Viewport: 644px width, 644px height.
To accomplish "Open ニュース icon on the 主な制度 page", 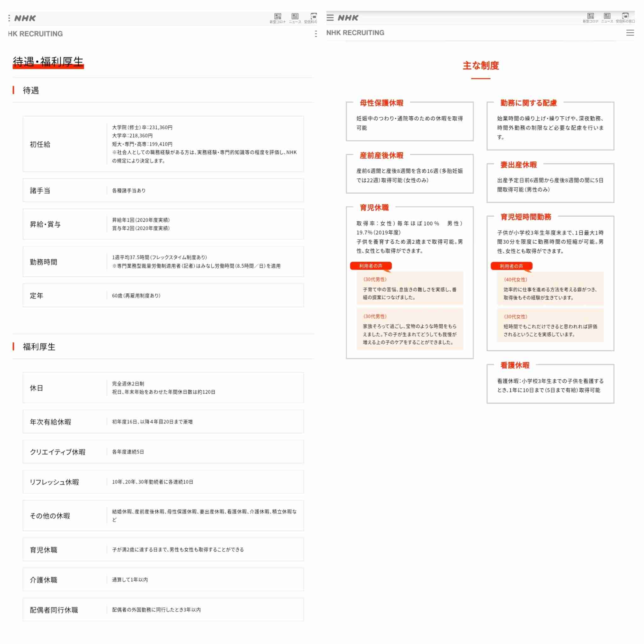I will click(607, 18).
